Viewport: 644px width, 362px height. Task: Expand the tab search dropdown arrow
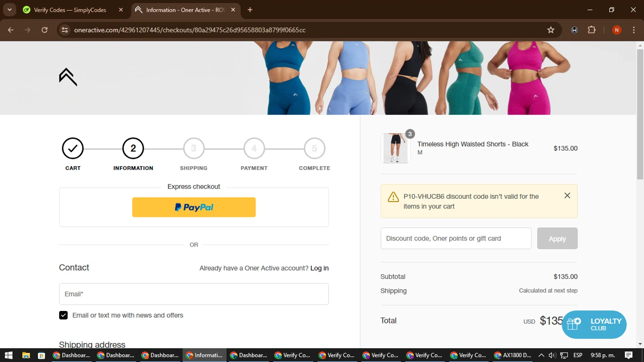click(9, 10)
